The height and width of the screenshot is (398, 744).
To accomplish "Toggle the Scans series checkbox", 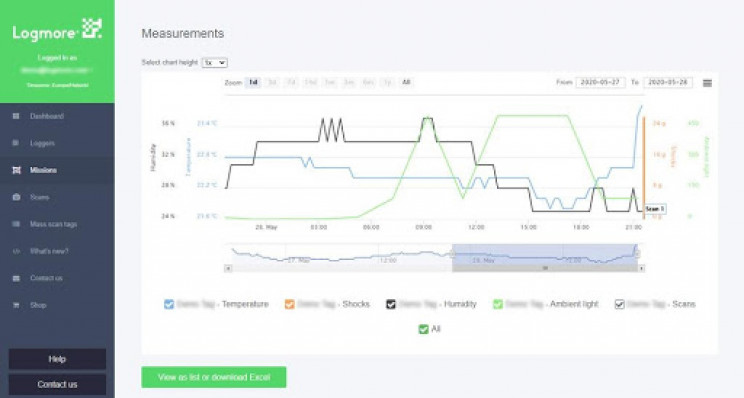I will point(619,305).
